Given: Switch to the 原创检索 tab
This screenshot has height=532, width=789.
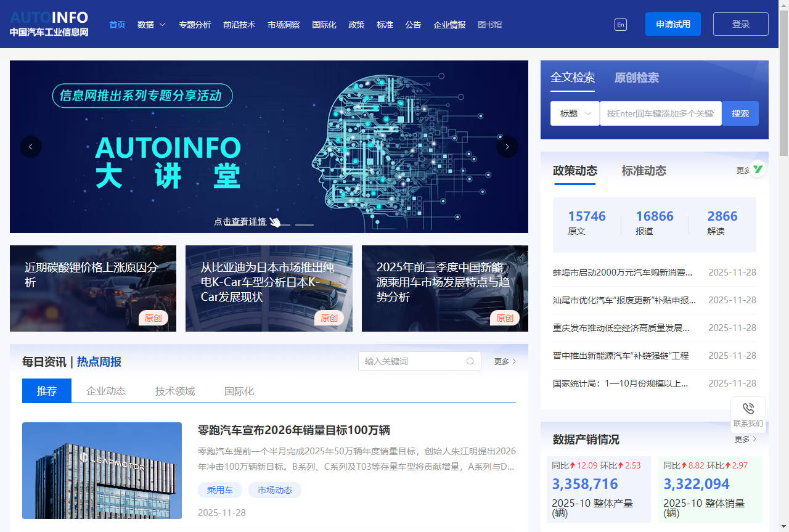Looking at the screenshot, I should tap(637, 78).
